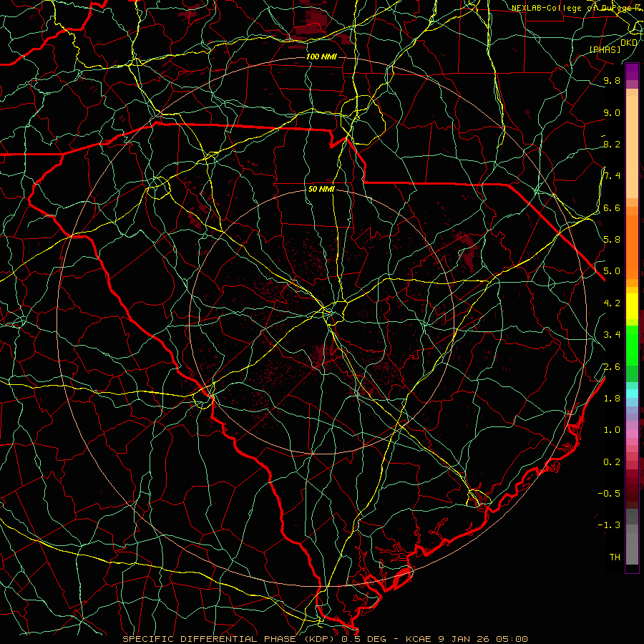Pick the pink band in the color bar

click(632, 434)
